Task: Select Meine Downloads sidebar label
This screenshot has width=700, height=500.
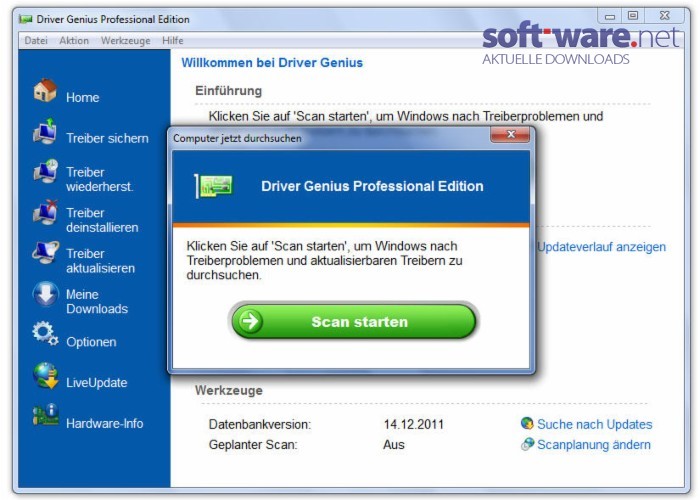Action: 97,301
